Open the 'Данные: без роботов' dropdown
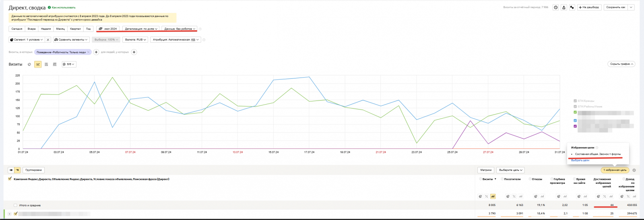Viewport: 644px width, 220px height. [x=180, y=29]
